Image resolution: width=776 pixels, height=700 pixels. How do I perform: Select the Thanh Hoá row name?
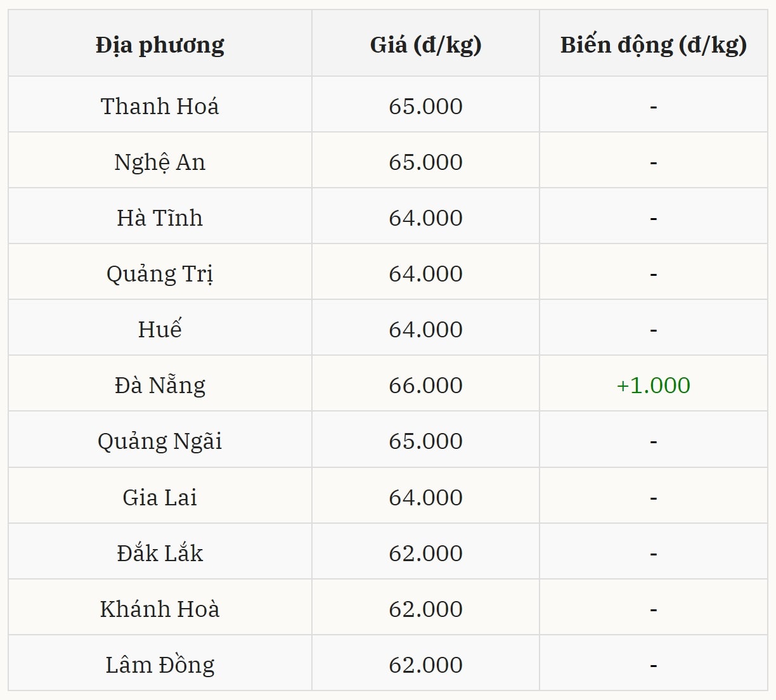[160, 106]
